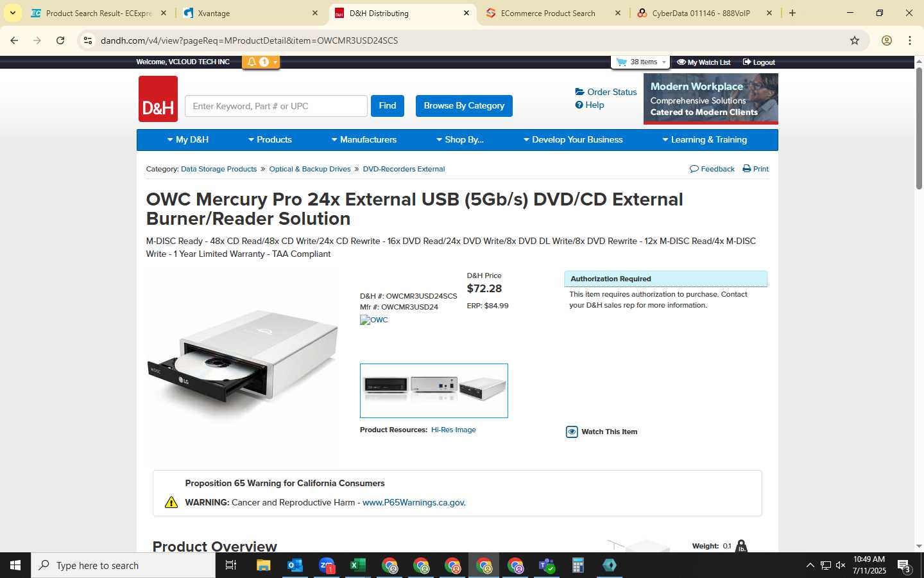Open shopping cart with 38 items

(x=641, y=62)
